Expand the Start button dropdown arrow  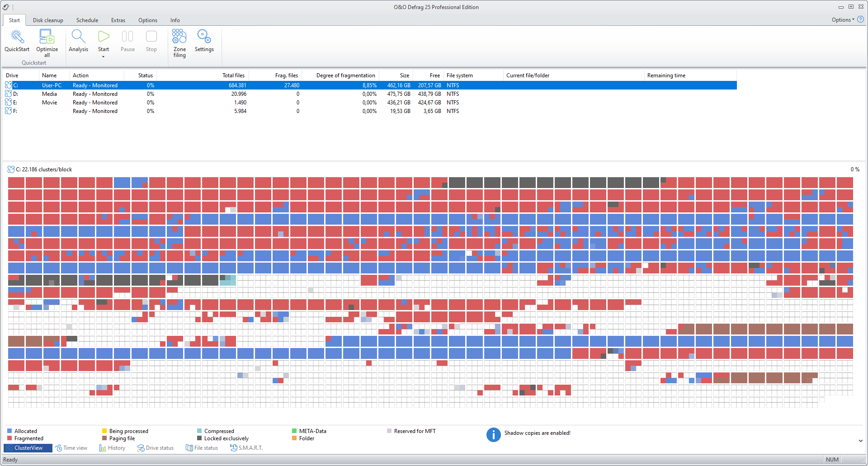pyautogui.click(x=104, y=56)
